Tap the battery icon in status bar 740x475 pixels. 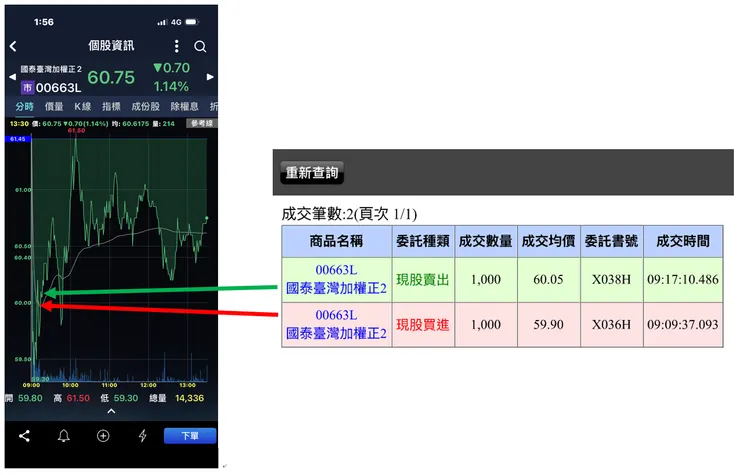point(192,22)
